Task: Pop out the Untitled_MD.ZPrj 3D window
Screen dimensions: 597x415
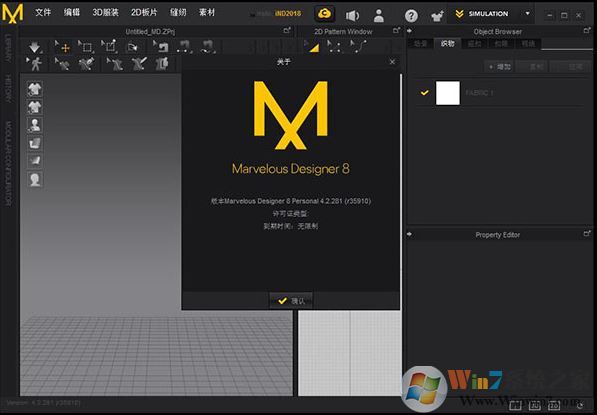Action: [287, 30]
